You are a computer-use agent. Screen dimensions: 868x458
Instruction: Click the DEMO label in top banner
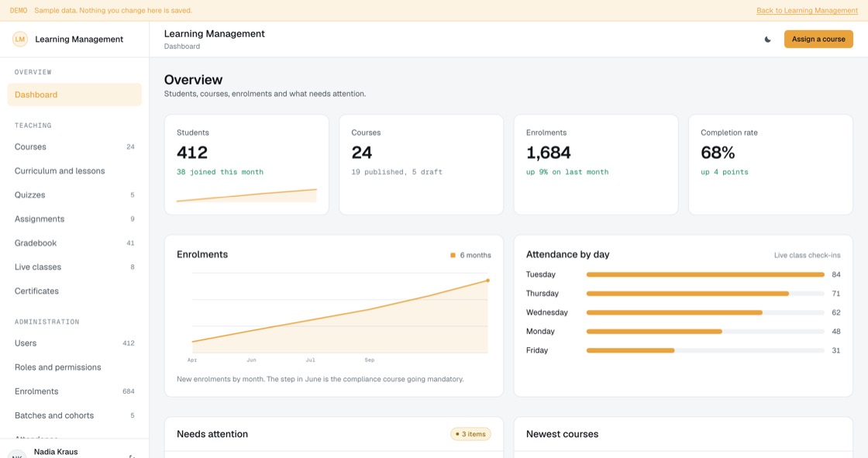(x=19, y=11)
